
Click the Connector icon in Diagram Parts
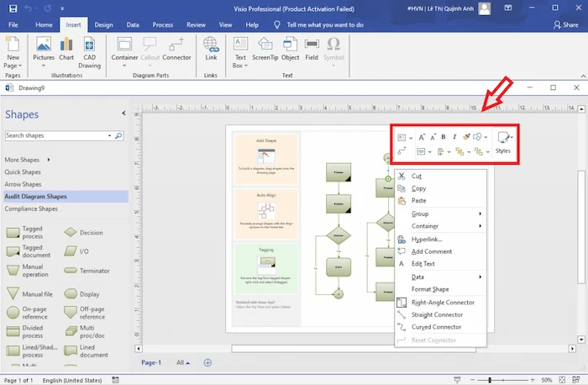(x=176, y=49)
